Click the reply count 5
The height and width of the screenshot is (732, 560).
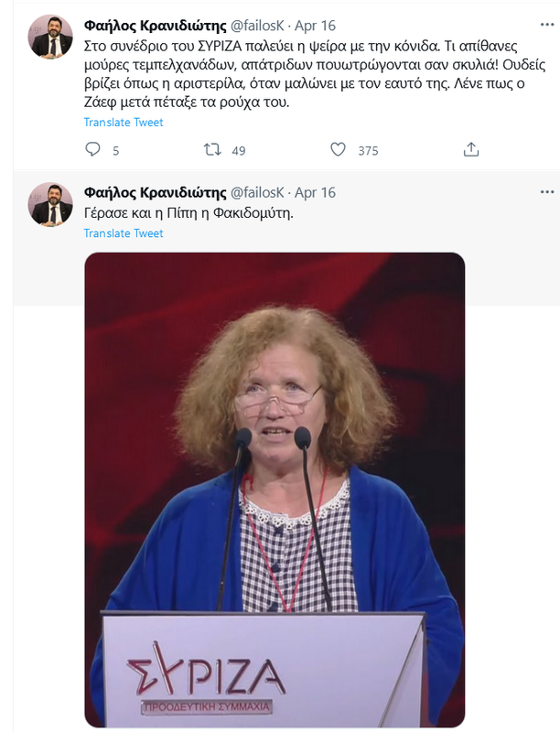click(x=115, y=151)
